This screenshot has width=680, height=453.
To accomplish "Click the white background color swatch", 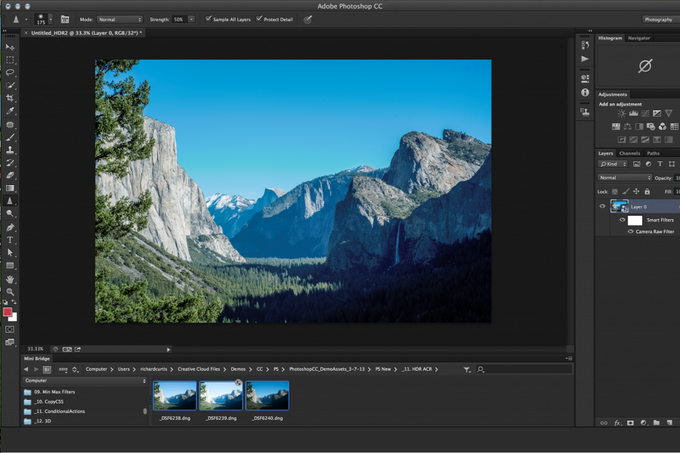I will point(14,318).
